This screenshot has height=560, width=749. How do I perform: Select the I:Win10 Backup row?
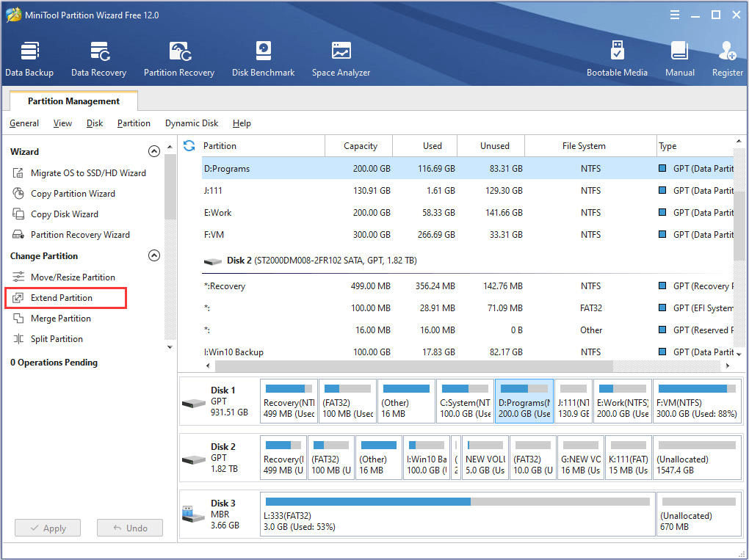468,352
